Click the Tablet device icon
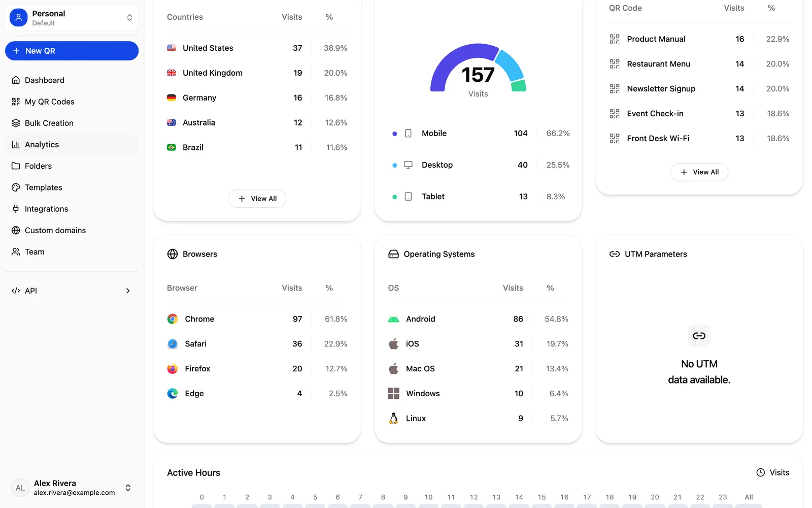The height and width of the screenshot is (508, 812). [408, 196]
